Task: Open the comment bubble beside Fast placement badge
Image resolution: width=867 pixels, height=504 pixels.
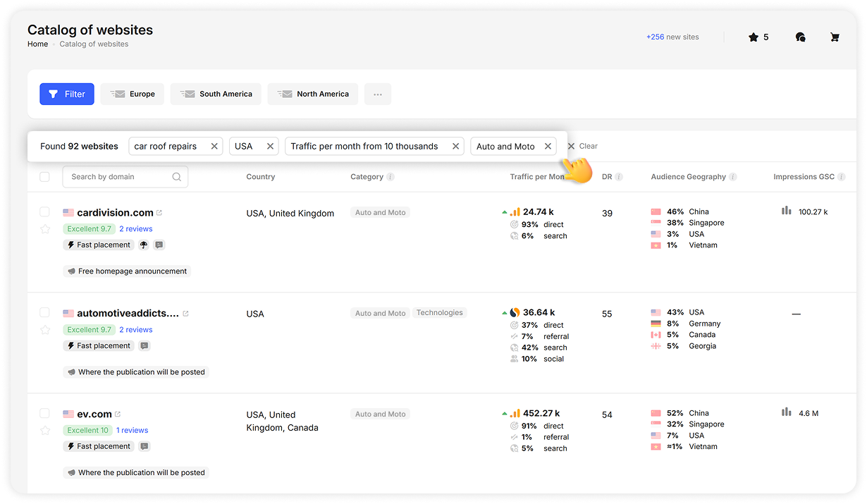Action: (x=159, y=245)
